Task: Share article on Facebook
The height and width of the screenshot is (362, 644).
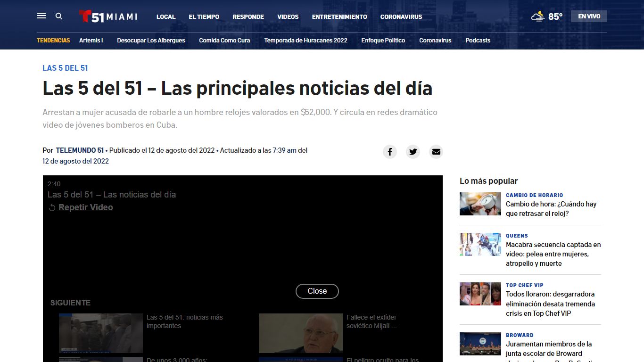Action: [389, 152]
